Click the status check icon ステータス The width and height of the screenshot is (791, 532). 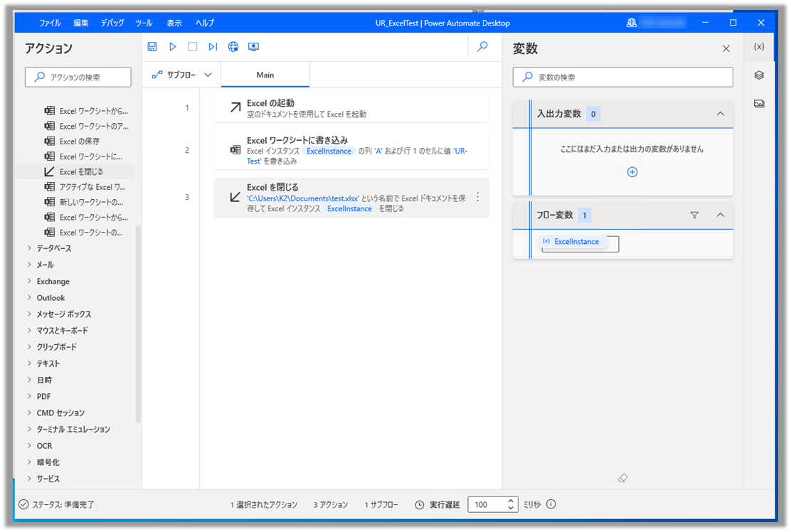click(23, 504)
